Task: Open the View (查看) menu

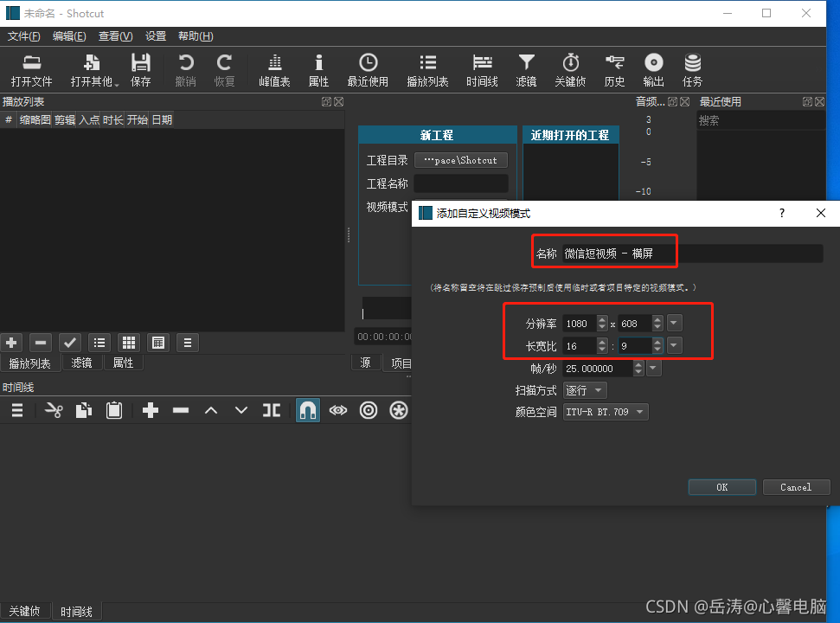Action: point(115,36)
